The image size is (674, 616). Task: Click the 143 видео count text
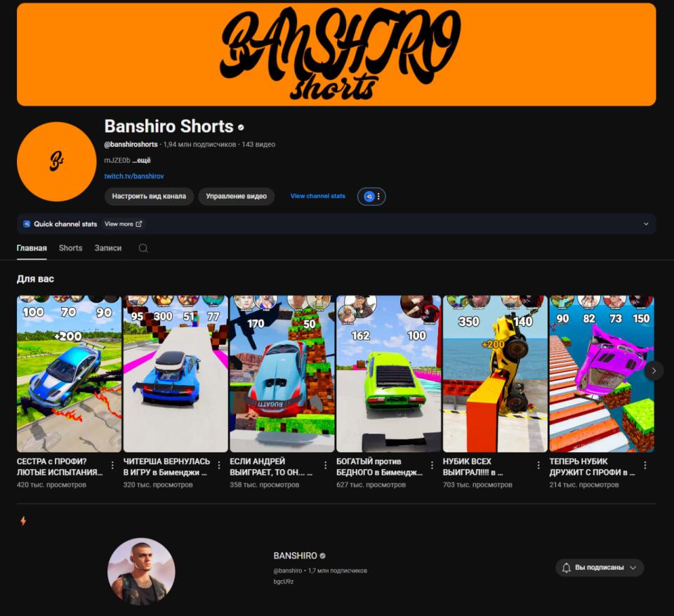(258, 145)
